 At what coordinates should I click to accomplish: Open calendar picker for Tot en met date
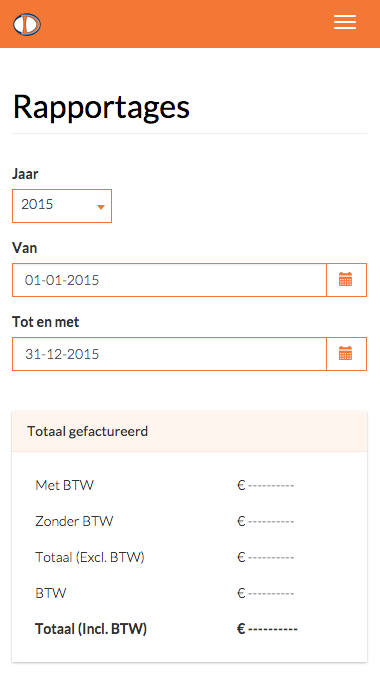346,354
